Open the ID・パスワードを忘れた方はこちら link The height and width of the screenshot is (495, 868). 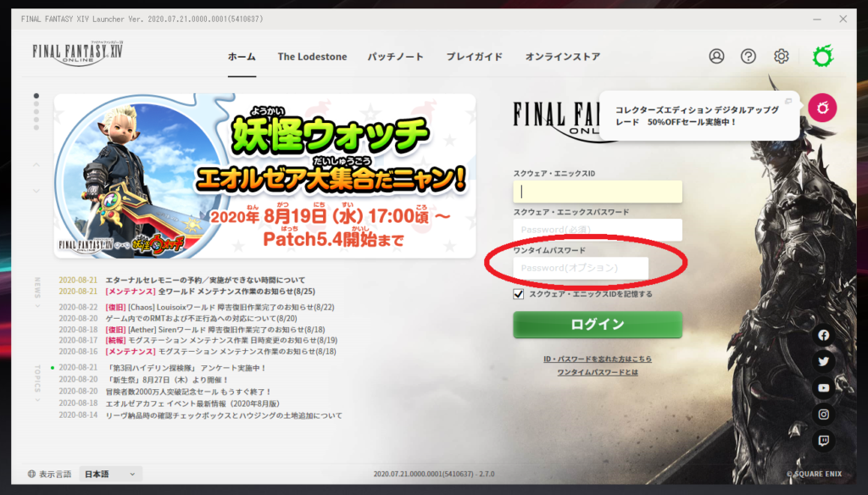[x=598, y=359]
